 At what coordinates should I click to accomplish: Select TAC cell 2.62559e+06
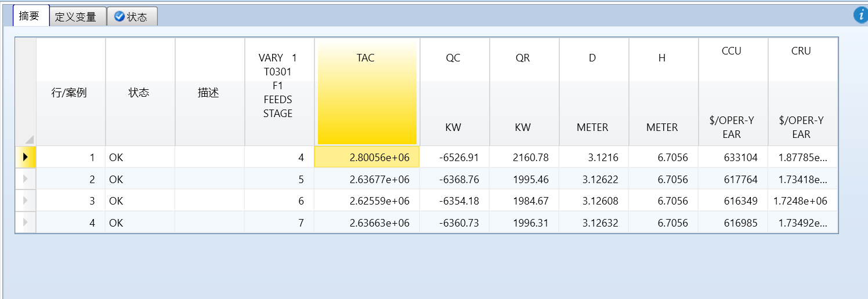[x=367, y=200]
